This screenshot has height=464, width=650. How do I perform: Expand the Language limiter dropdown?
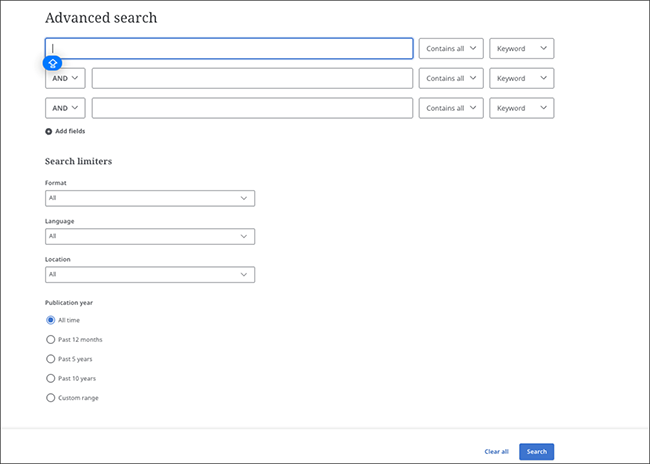coord(150,236)
